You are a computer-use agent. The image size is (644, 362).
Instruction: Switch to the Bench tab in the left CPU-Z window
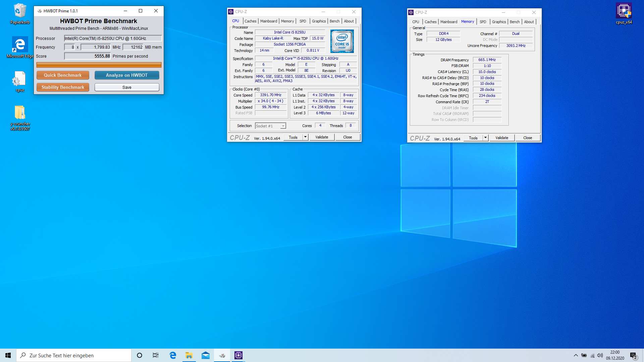(334, 21)
